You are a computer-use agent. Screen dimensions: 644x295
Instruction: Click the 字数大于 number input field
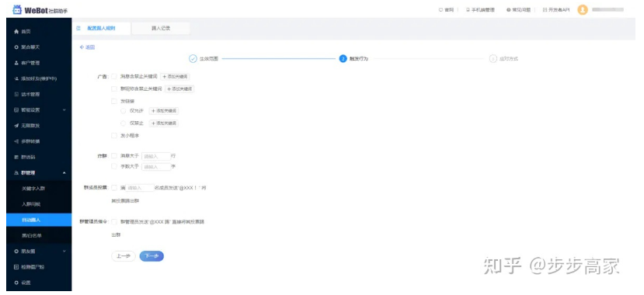(x=156, y=167)
